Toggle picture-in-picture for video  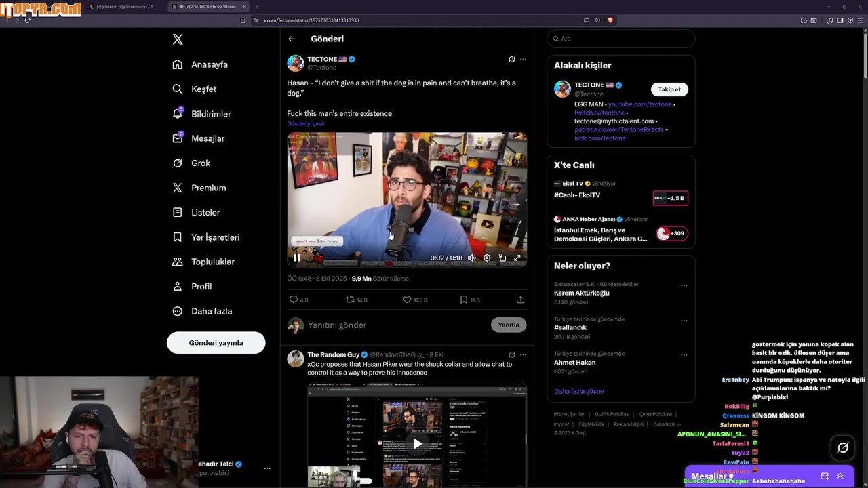[502, 258]
